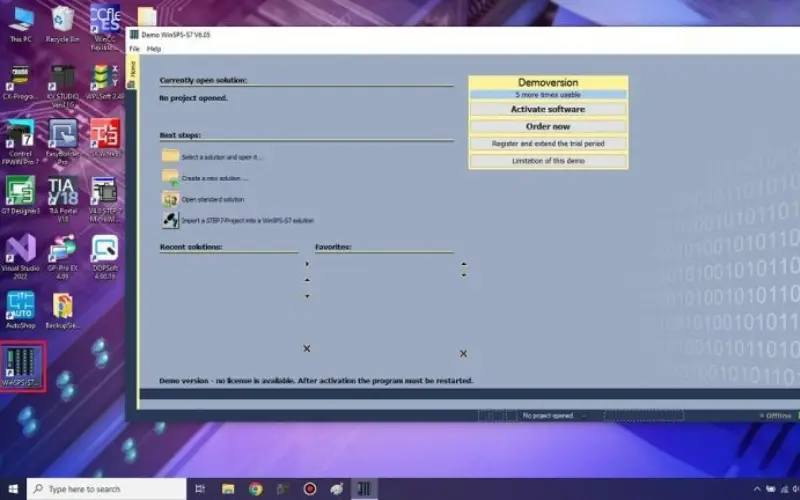The image size is (800, 500).
Task: Open the This PC desktop icon
Action: coord(21,24)
